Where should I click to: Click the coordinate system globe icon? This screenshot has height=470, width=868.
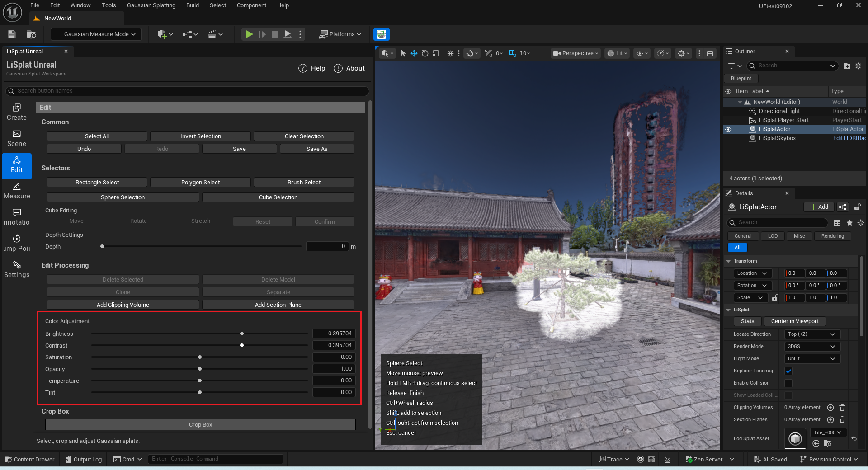point(450,53)
